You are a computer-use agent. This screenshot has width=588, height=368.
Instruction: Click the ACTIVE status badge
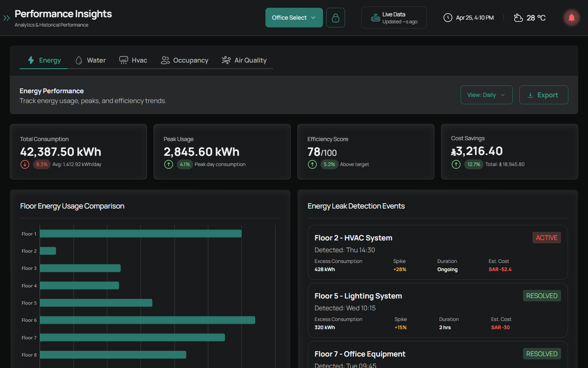pyautogui.click(x=546, y=238)
